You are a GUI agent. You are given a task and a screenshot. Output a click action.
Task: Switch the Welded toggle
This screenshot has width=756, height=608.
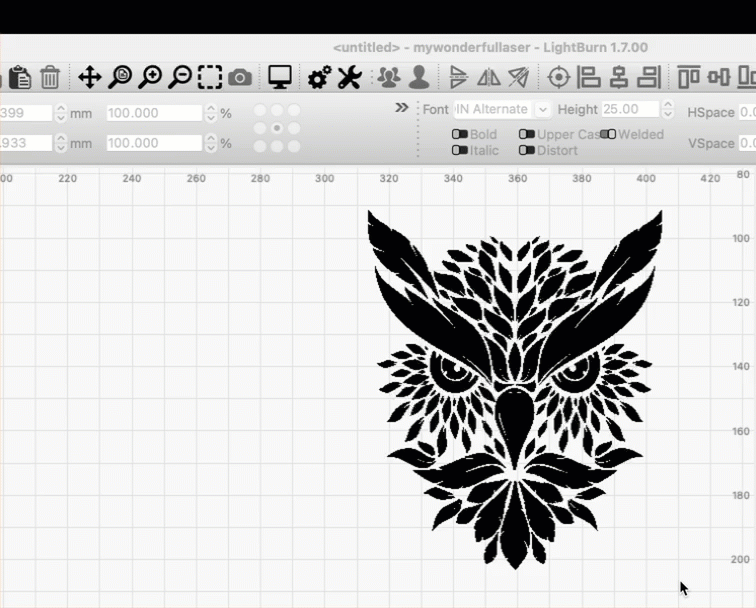click(x=607, y=134)
